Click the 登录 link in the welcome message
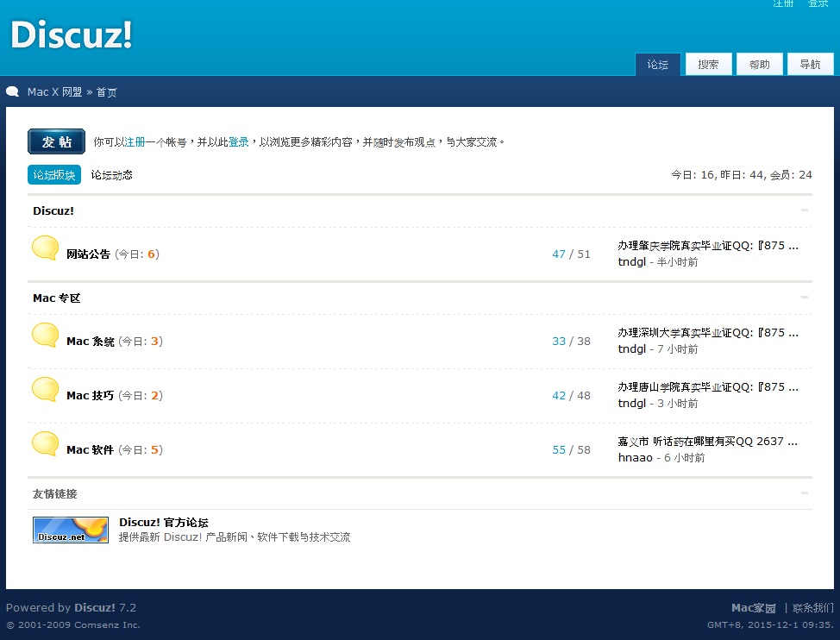Image resolution: width=840 pixels, height=640 pixels. pos(239,142)
